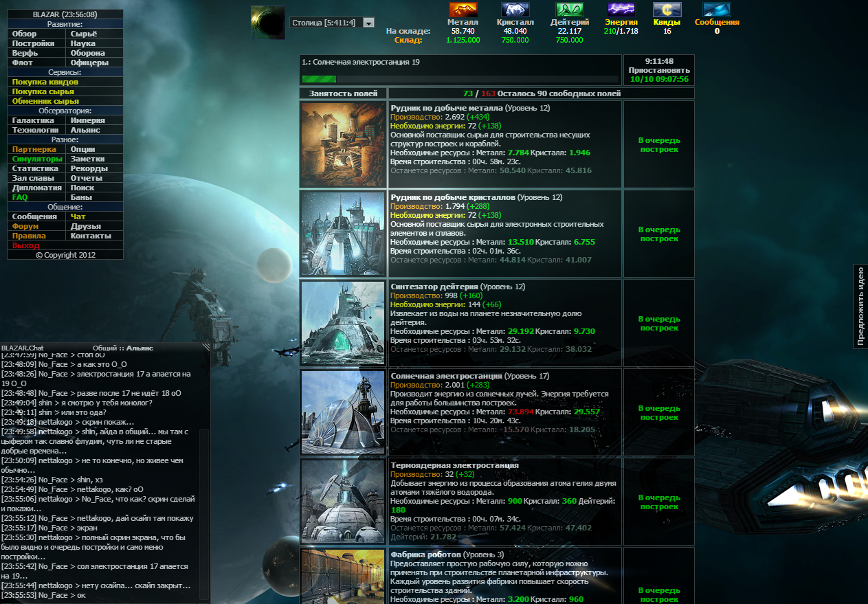Click the metal mine building thumbnail
Screen dimensions: 868x604
[x=344, y=144]
